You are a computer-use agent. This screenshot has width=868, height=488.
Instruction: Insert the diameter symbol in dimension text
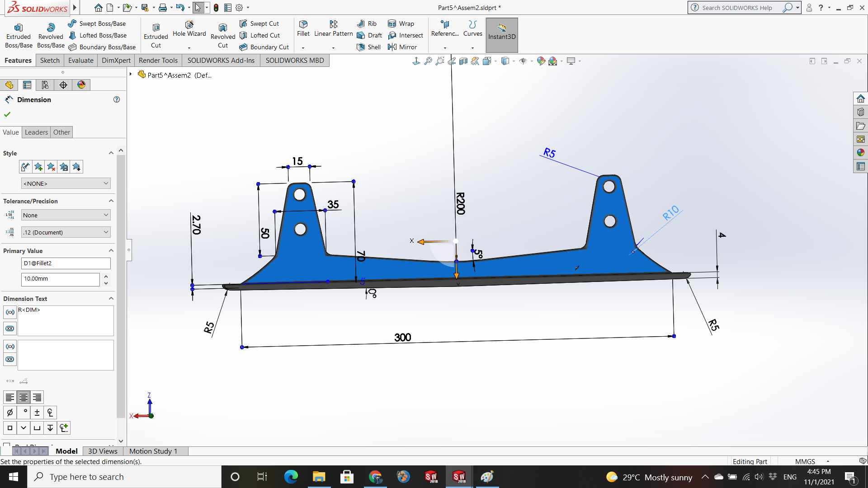[x=10, y=413]
